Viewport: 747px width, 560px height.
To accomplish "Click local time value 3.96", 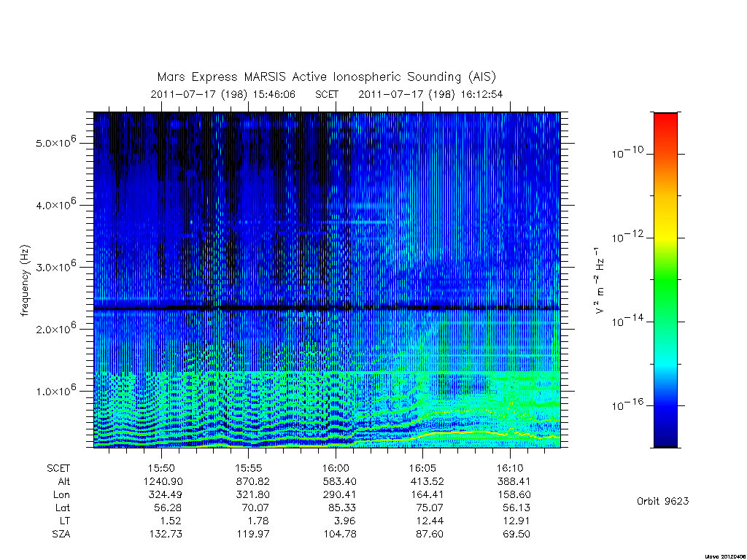I will click(x=345, y=521).
